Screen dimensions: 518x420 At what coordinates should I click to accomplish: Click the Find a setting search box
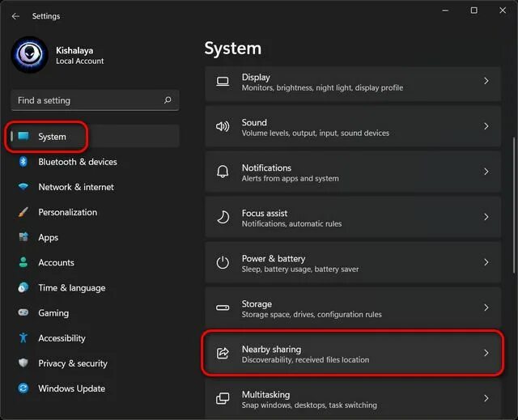click(x=95, y=100)
